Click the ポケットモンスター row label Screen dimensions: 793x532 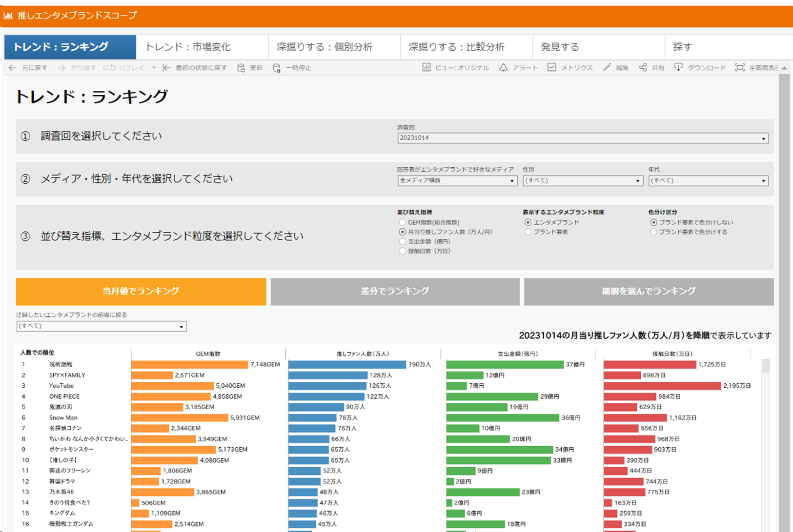pos(71,450)
